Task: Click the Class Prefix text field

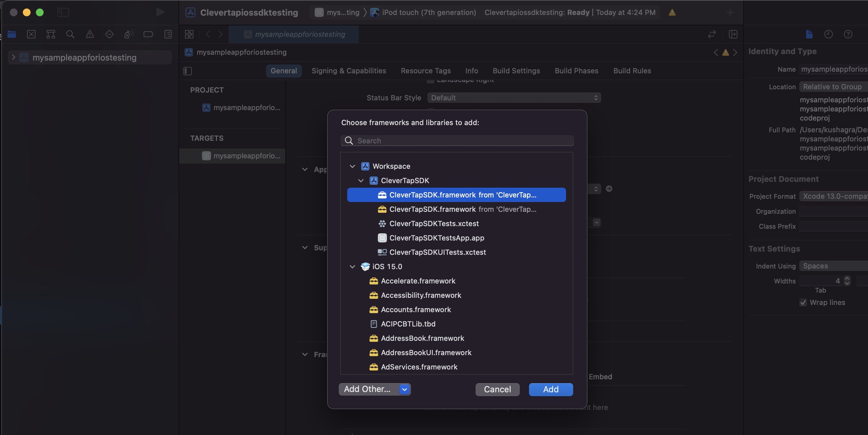Action: [x=833, y=226]
